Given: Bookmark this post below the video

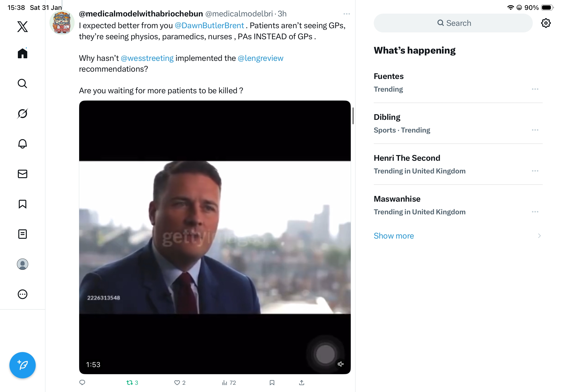Looking at the screenshot, I should tap(272, 382).
